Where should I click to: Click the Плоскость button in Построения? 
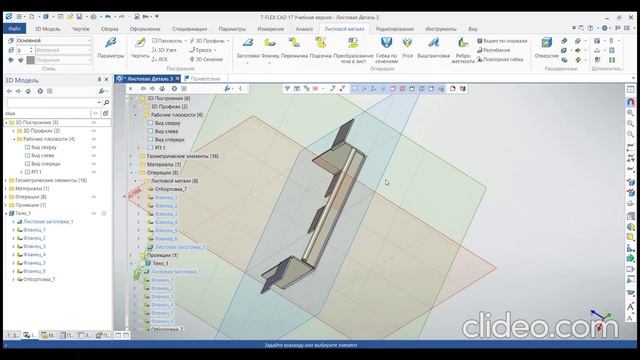(x=167, y=41)
